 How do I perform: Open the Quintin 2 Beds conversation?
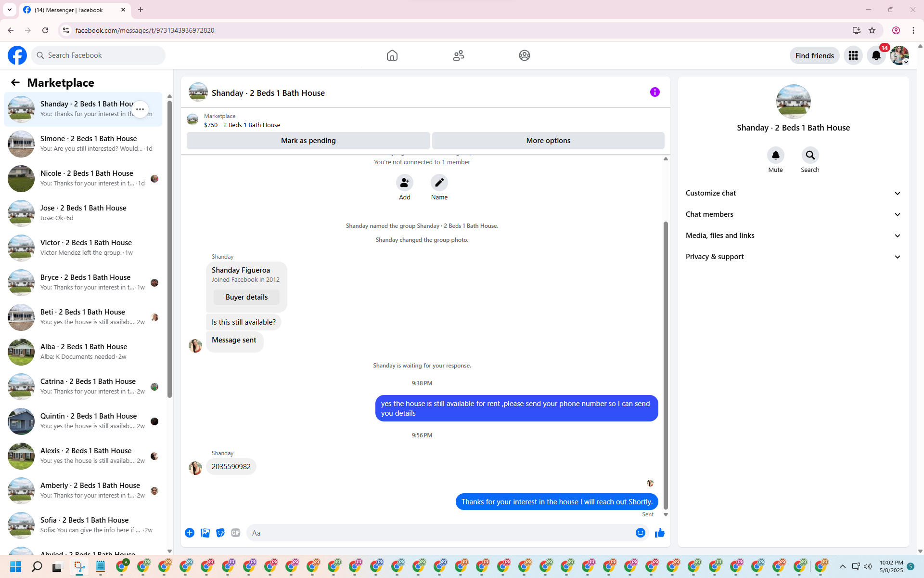point(83,421)
